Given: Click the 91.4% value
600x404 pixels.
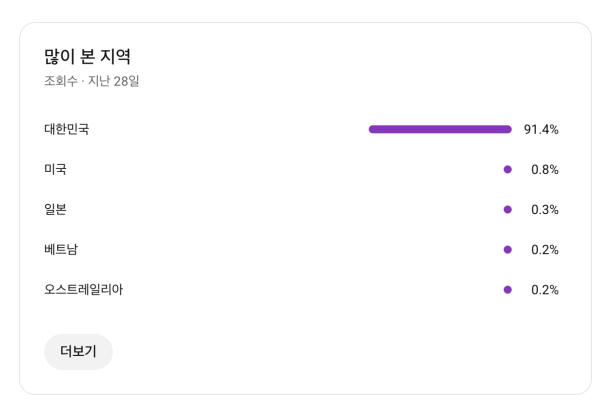Looking at the screenshot, I should 541,129.
